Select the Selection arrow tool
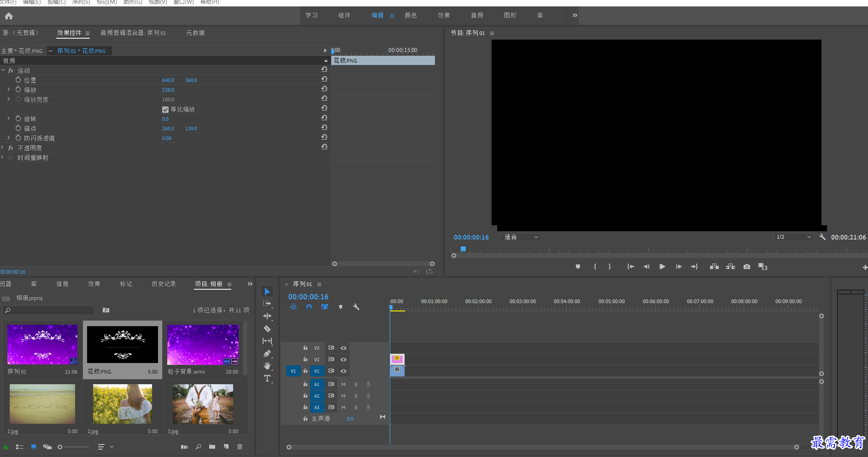The width and height of the screenshot is (868, 457). tap(267, 291)
